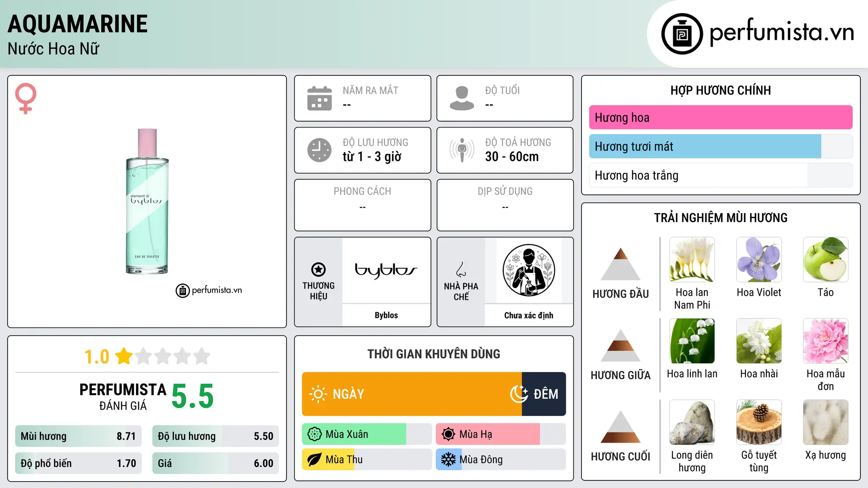Click the pink female gender symbol

(26, 98)
